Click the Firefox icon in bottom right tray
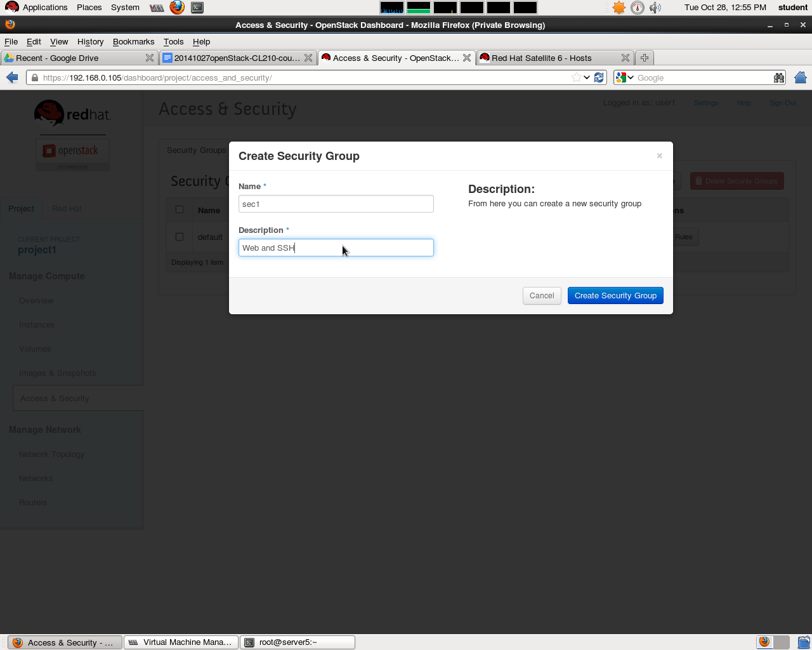The height and width of the screenshot is (650, 812). [x=764, y=642]
